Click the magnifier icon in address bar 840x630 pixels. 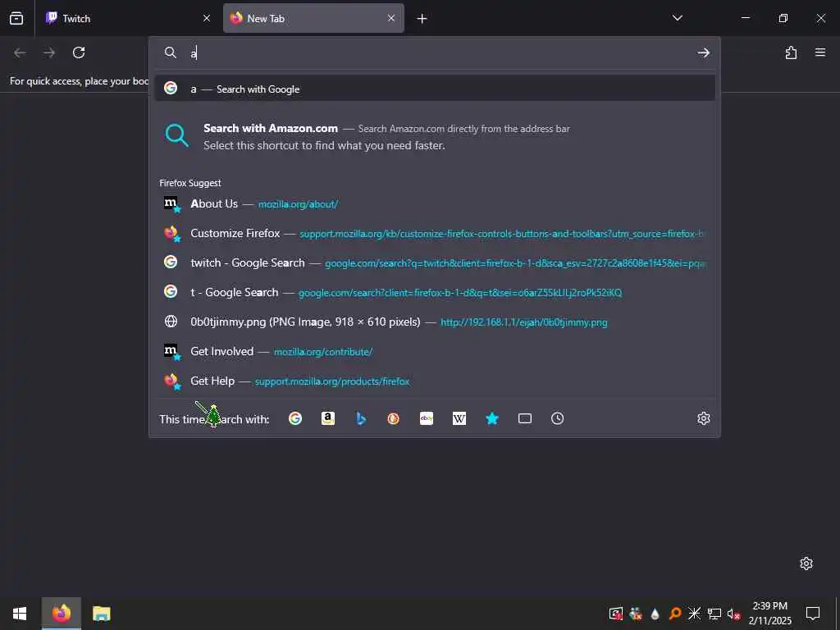[171, 52]
